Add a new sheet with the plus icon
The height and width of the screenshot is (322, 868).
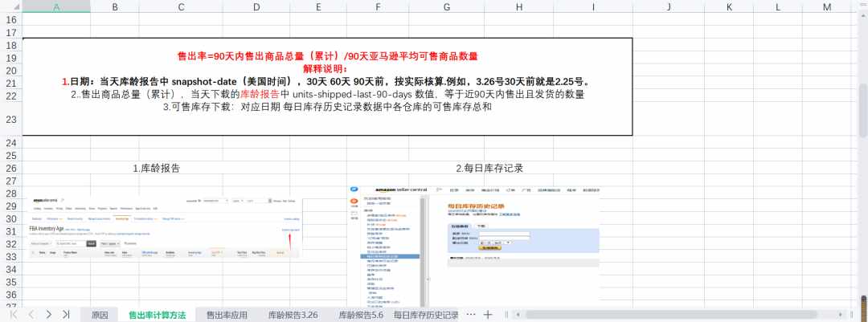click(488, 314)
